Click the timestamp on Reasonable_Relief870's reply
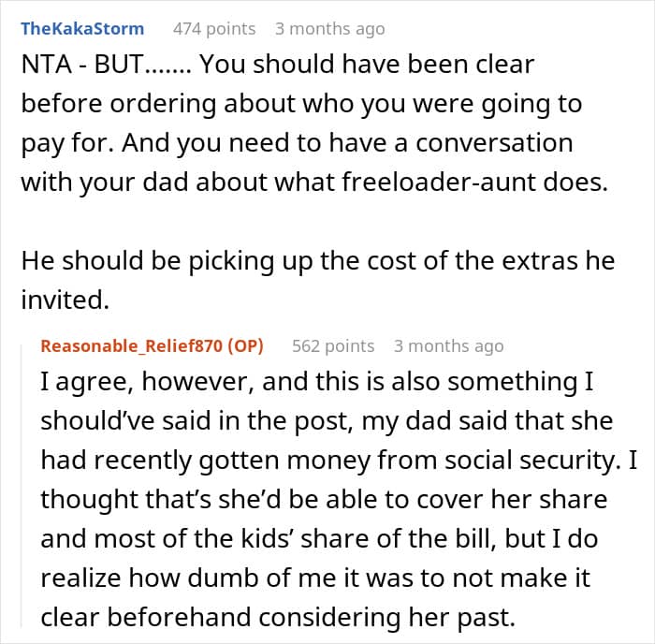 448,346
